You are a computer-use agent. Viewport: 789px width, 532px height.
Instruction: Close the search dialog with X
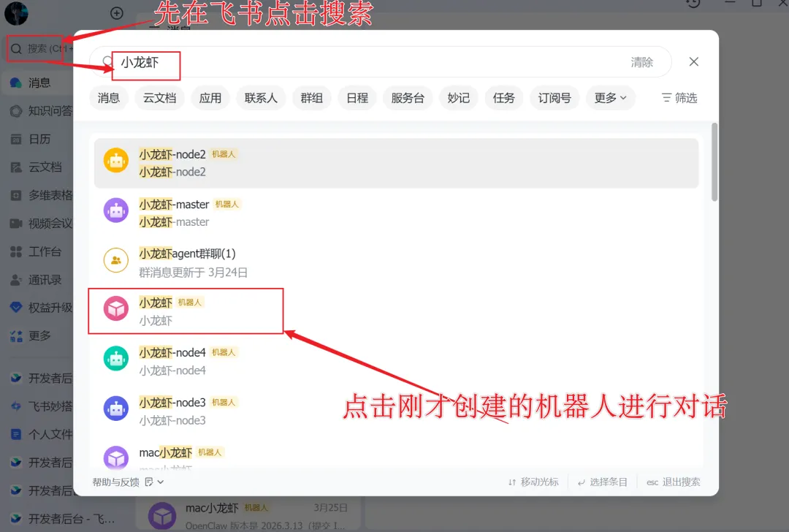694,62
